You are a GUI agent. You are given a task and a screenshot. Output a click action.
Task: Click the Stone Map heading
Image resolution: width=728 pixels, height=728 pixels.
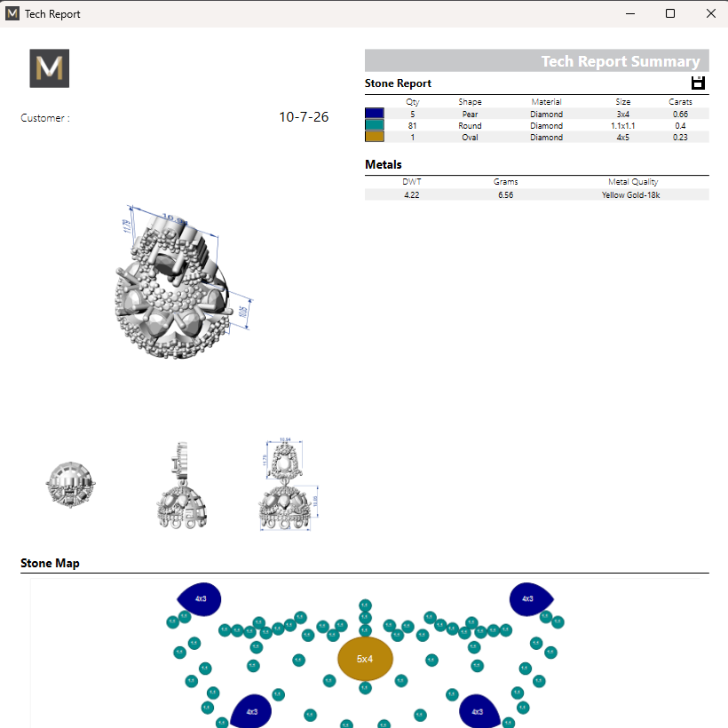pos(50,563)
